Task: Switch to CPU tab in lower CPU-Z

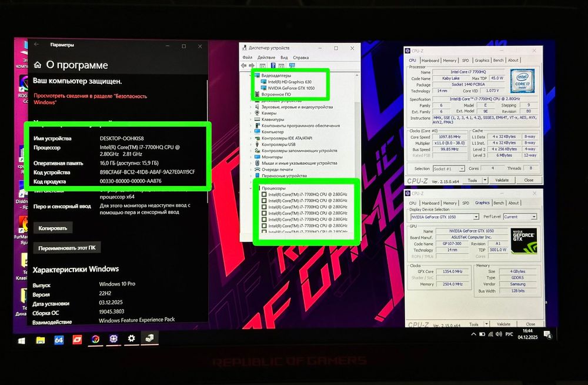Action: pos(413,203)
